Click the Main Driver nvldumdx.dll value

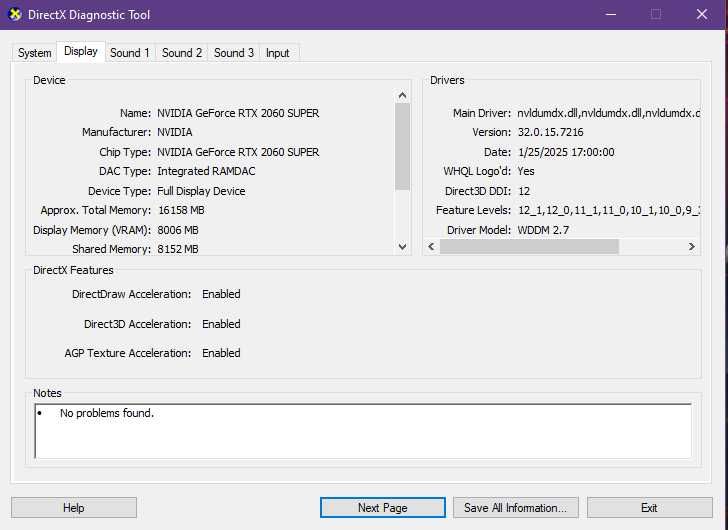click(608, 113)
